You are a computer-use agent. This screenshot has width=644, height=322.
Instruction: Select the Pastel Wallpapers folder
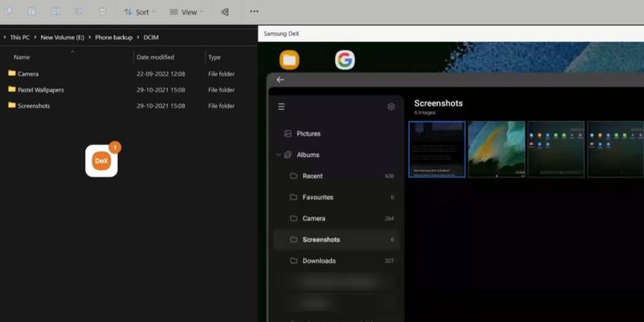click(36, 90)
